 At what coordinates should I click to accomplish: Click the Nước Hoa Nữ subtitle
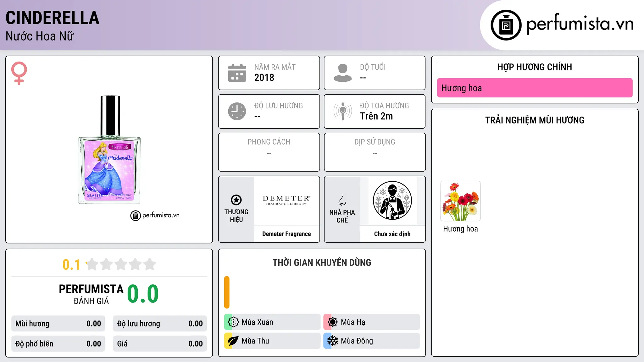pos(40,36)
